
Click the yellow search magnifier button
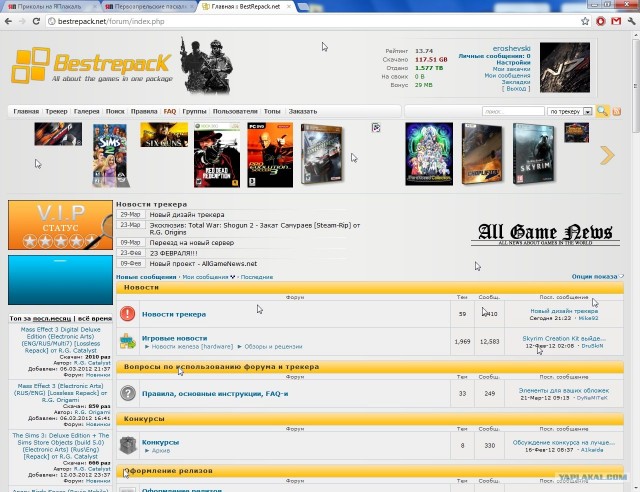pos(602,111)
